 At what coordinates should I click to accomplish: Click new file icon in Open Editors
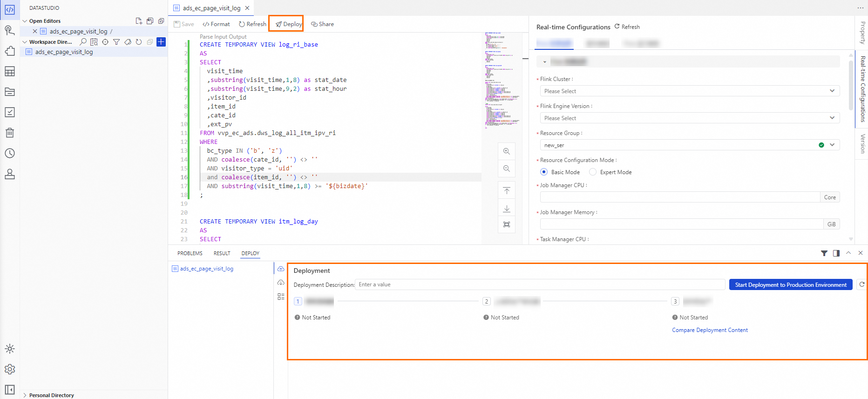click(139, 21)
